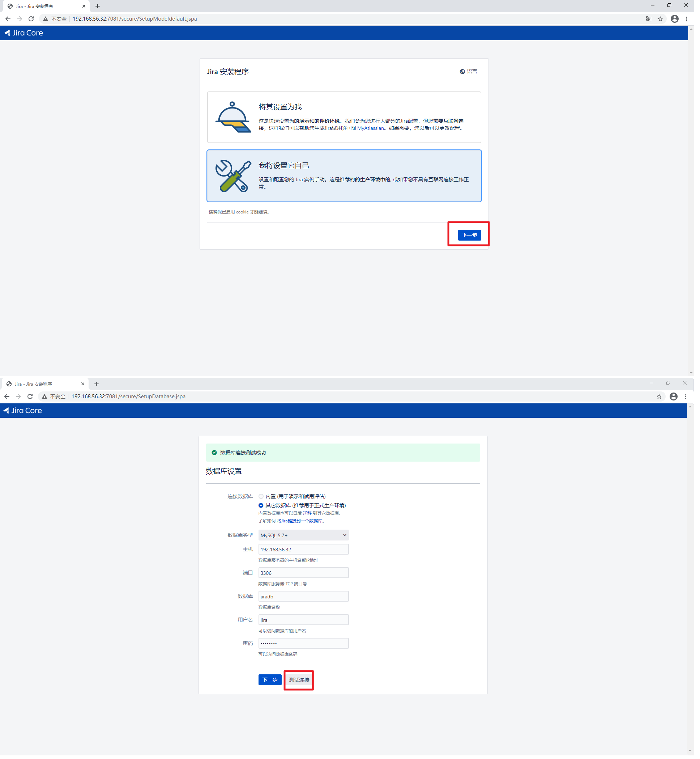The height and width of the screenshot is (759, 700).
Task: Click the password field
Action: point(306,648)
